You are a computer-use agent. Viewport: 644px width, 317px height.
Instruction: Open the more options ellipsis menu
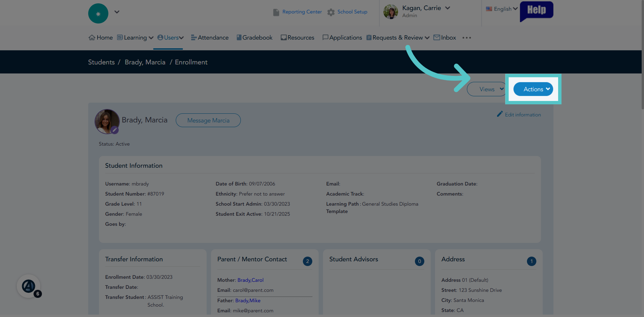click(467, 38)
